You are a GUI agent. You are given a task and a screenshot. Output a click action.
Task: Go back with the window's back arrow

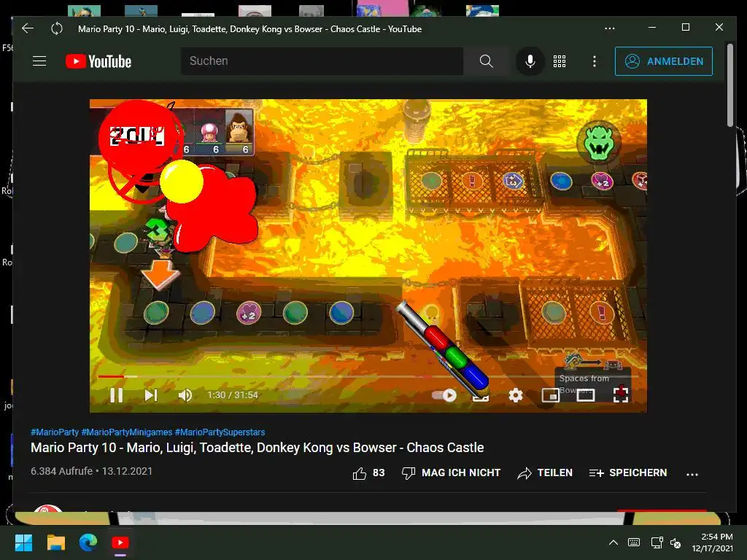[x=28, y=28]
